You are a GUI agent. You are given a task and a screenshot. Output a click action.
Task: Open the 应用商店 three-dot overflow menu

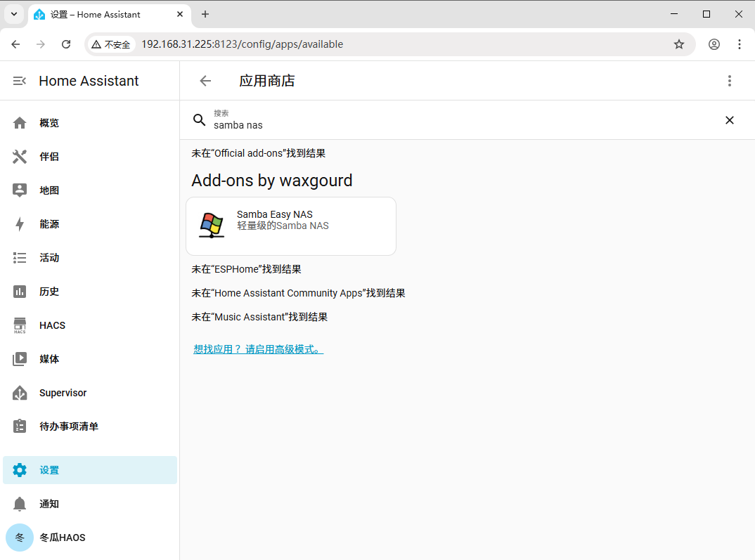coord(730,81)
